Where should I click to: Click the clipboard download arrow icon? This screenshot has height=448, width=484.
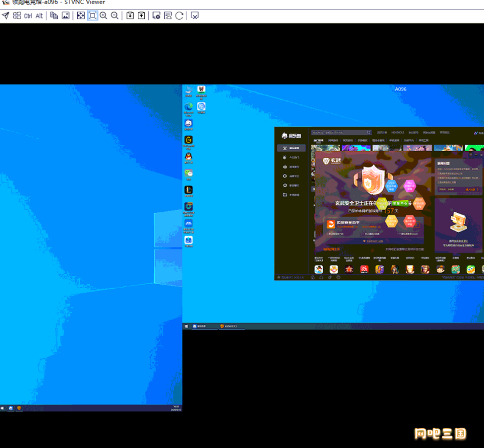[x=130, y=15]
